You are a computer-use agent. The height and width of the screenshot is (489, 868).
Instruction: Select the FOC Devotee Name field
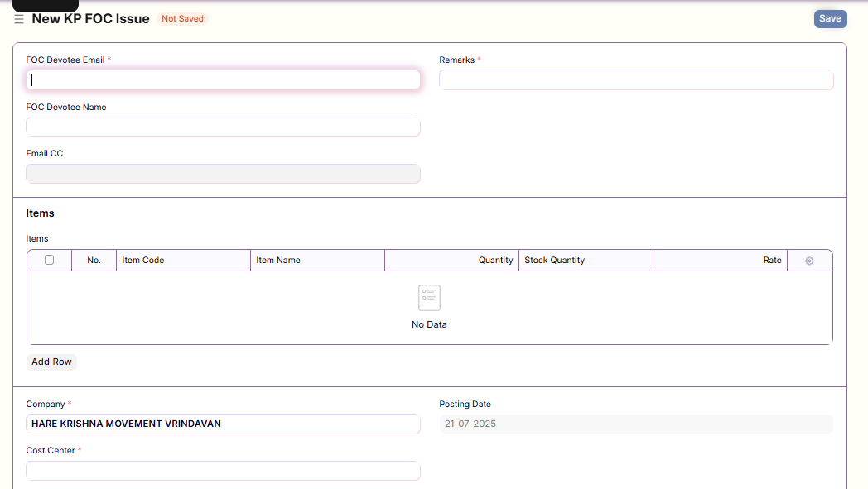[223, 127]
